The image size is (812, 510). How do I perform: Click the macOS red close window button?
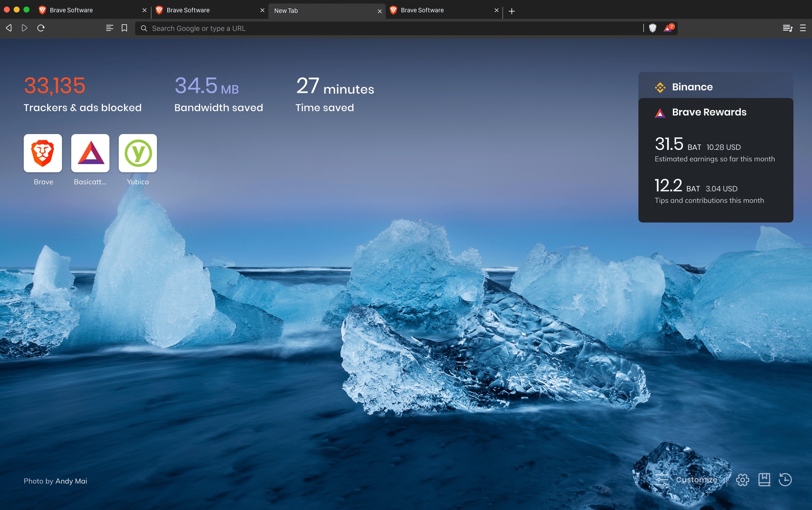pyautogui.click(x=7, y=10)
